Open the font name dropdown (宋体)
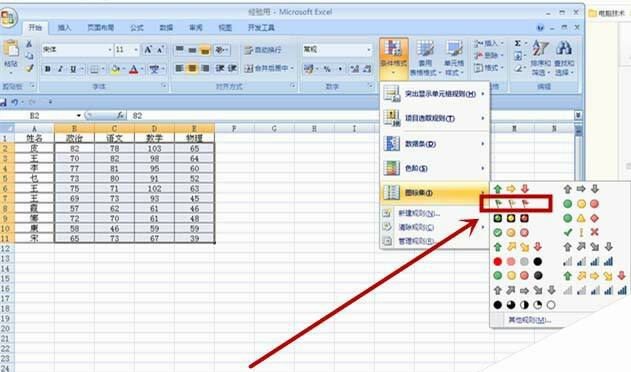631x372 pixels. (110, 50)
